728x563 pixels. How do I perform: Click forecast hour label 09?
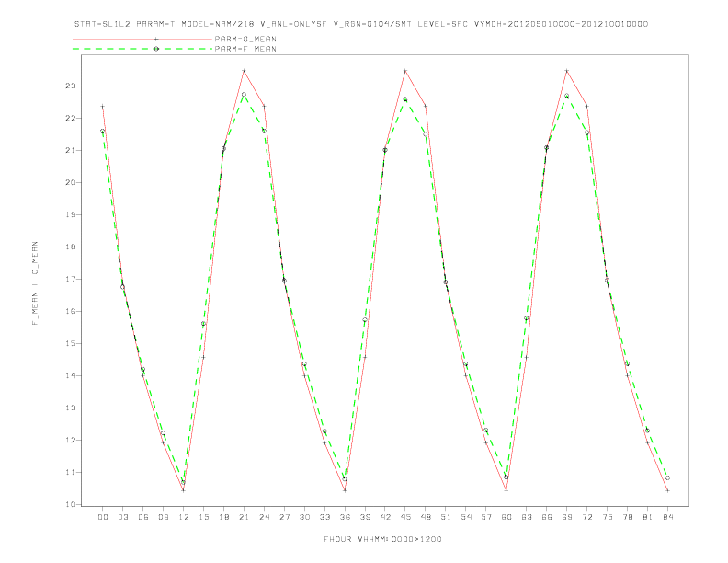(x=163, y=517)
